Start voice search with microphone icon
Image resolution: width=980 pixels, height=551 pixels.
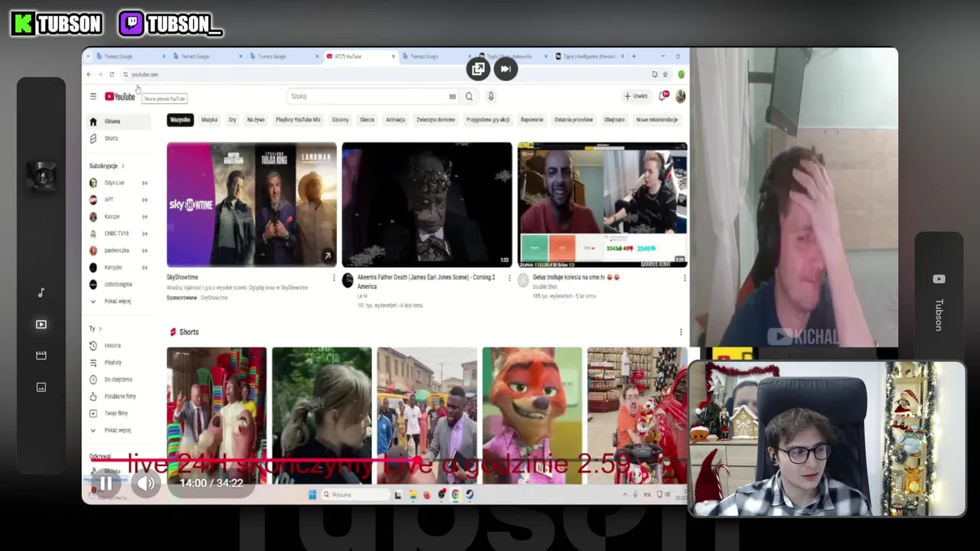pyautogui.click(x=491, y=96)
